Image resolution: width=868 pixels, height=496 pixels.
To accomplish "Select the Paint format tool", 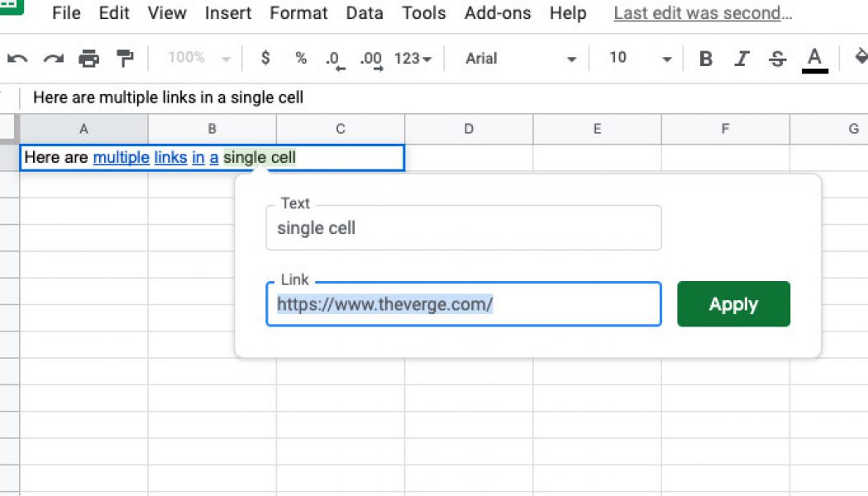I will [124, 58].
